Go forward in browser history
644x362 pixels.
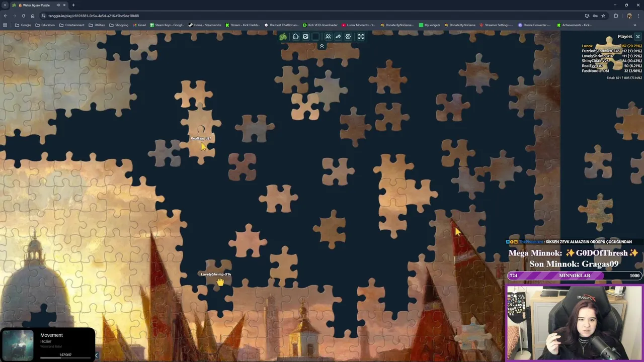14,16
